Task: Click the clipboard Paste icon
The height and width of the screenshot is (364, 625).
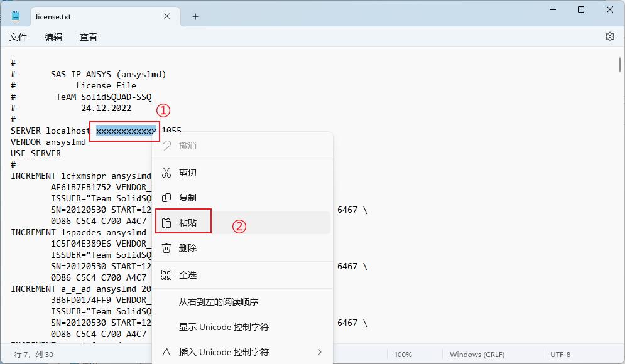Action: click(166, 223)
